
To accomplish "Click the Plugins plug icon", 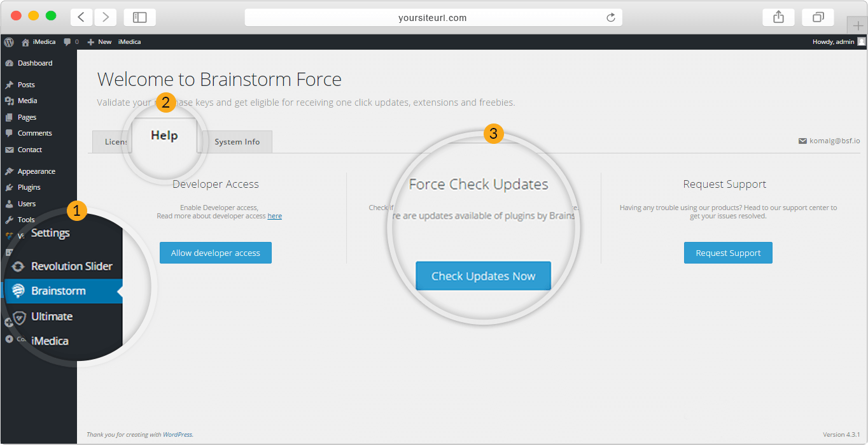I will point(9,187).
